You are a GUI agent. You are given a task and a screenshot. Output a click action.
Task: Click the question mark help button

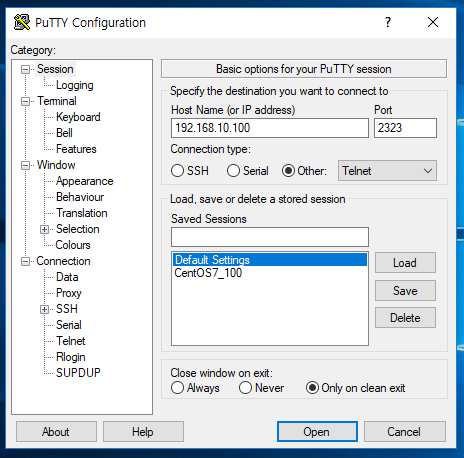[x=388, y=22]
